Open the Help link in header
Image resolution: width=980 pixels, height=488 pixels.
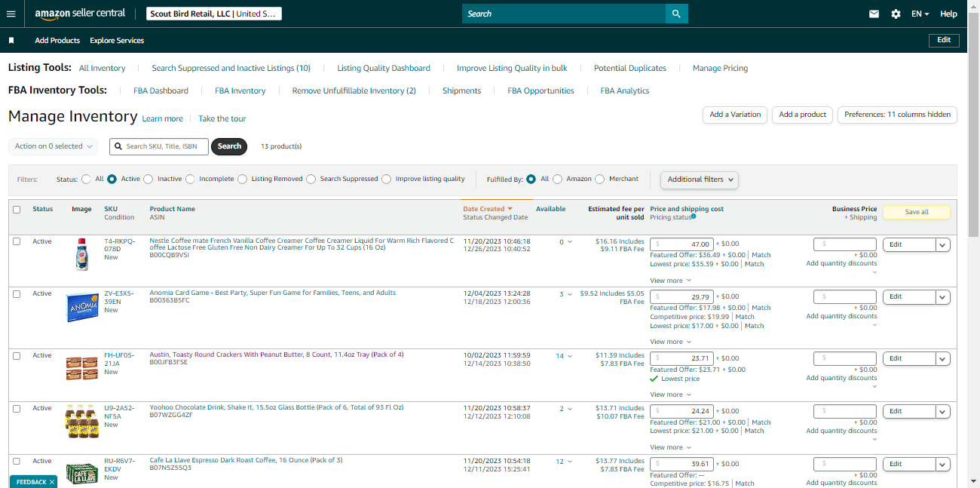[948, 14]
